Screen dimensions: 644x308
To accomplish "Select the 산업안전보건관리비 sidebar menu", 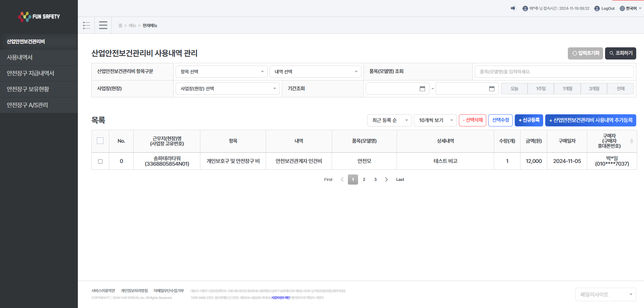I will tap(39, 42).
